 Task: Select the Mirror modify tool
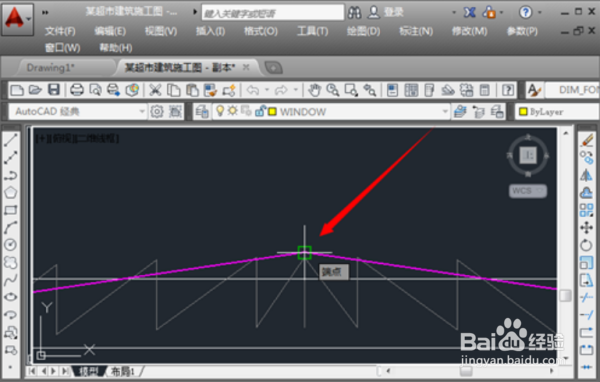click(586, 175)
